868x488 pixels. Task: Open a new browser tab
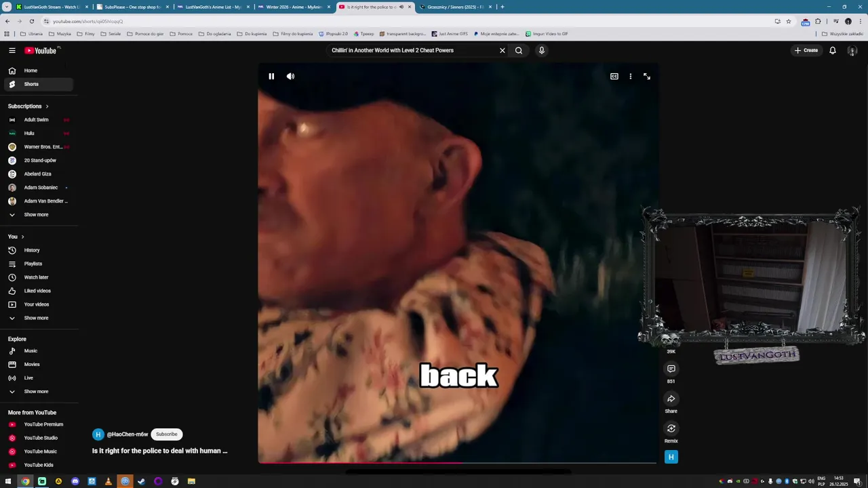(x=502, y=7)
